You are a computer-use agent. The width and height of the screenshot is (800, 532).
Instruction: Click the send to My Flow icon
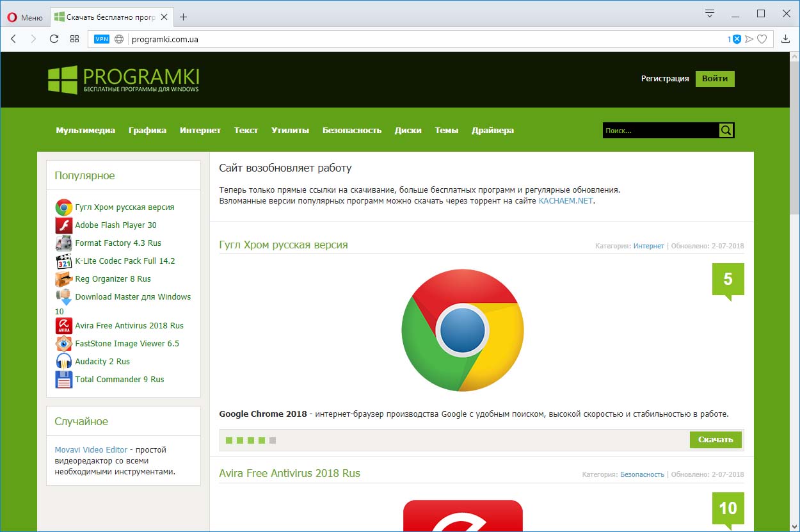(x=749, y=39)
